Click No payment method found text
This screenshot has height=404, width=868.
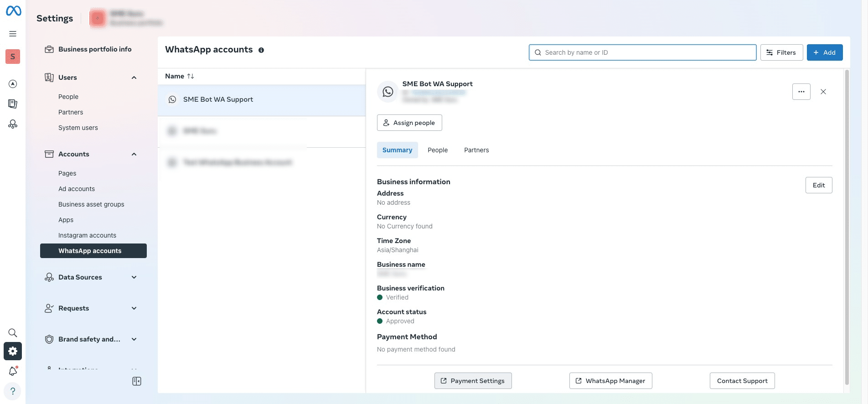[x=416, y=349]
